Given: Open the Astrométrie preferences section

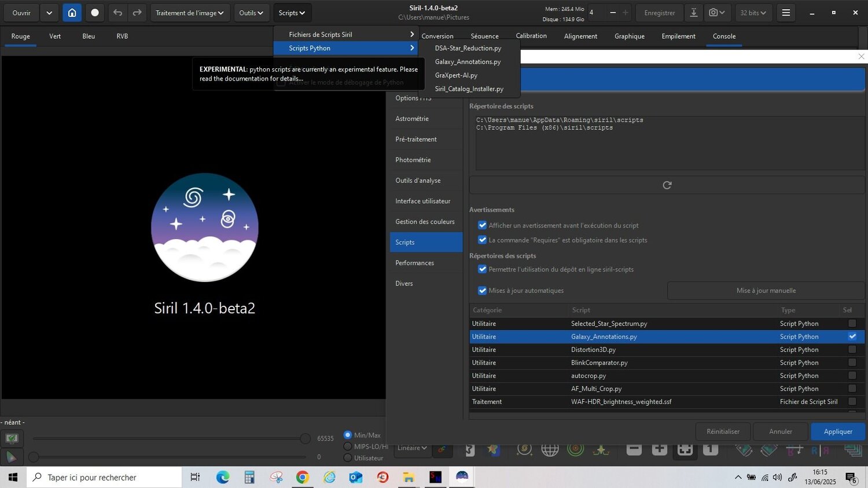Looking at the screenshot, I should point(426,119).
